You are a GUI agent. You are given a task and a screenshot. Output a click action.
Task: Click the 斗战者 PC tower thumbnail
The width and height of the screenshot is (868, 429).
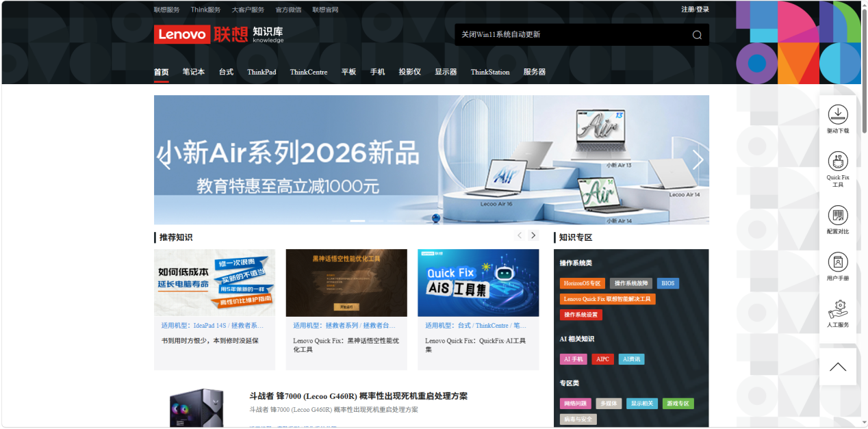(x=196, y=408)
